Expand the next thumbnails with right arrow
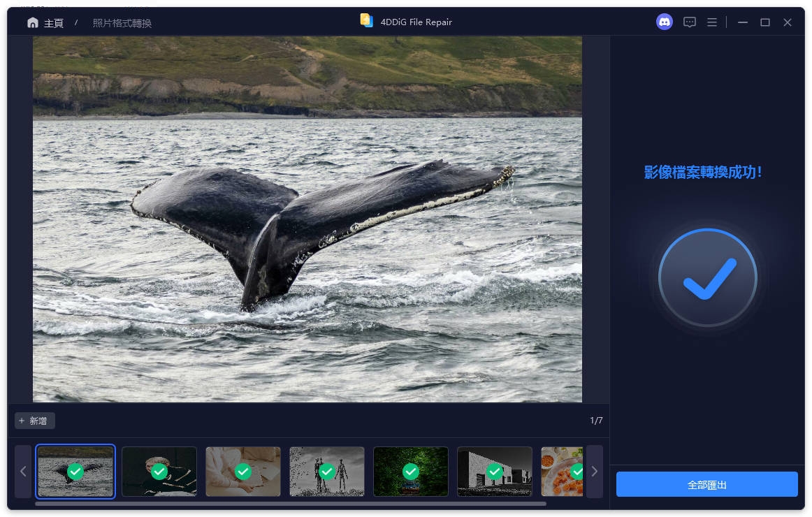 coord(595,472)
